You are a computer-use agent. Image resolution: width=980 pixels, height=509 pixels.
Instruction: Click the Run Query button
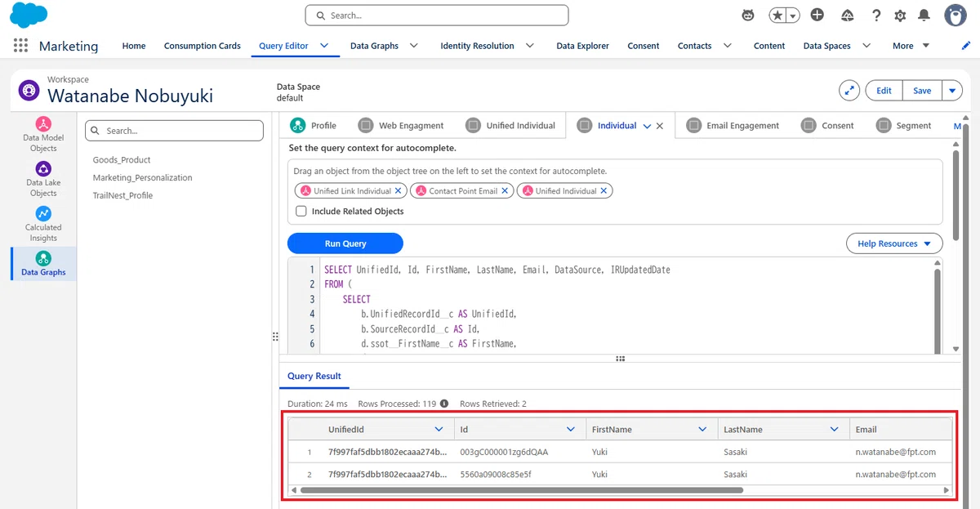click(345, 243)
